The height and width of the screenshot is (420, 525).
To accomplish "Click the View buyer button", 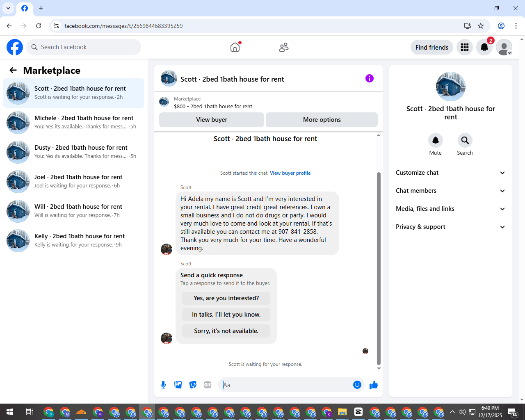I will [x=212, y=120].
